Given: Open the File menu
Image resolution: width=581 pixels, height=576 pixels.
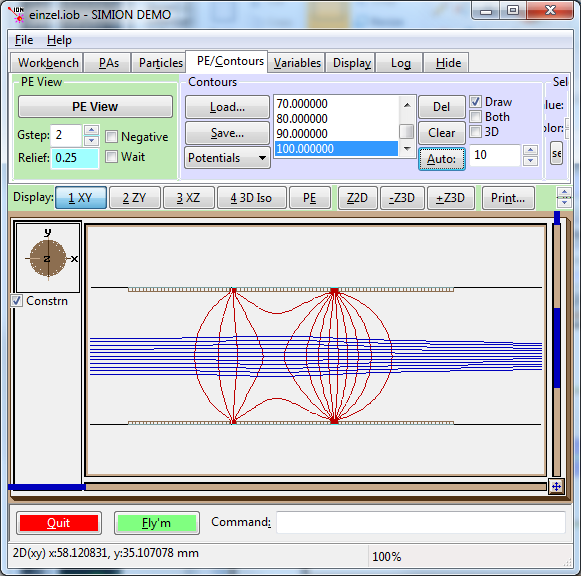Looking at the screenshot, I should (24, 40).
